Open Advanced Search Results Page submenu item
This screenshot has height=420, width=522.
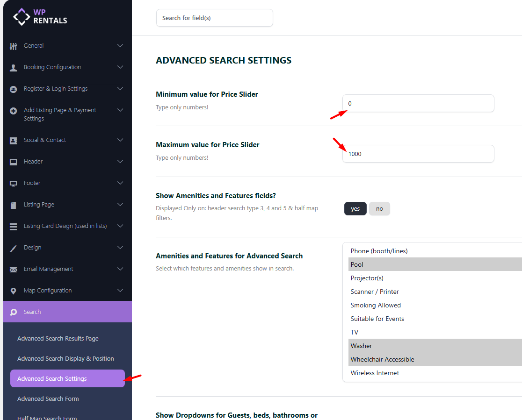pos(58,339)
